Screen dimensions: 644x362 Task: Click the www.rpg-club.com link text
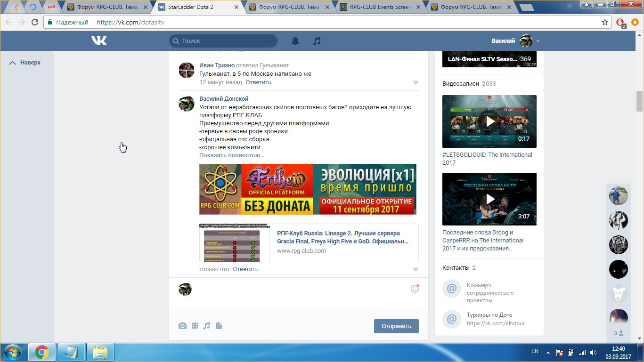pyautogui.click(x=302, y=251)
